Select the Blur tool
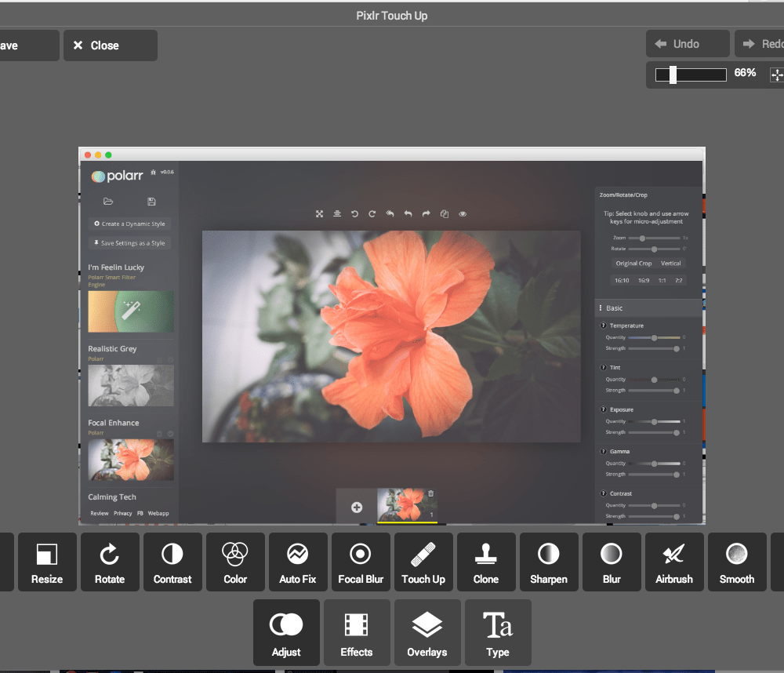 [x=612, y=562]
